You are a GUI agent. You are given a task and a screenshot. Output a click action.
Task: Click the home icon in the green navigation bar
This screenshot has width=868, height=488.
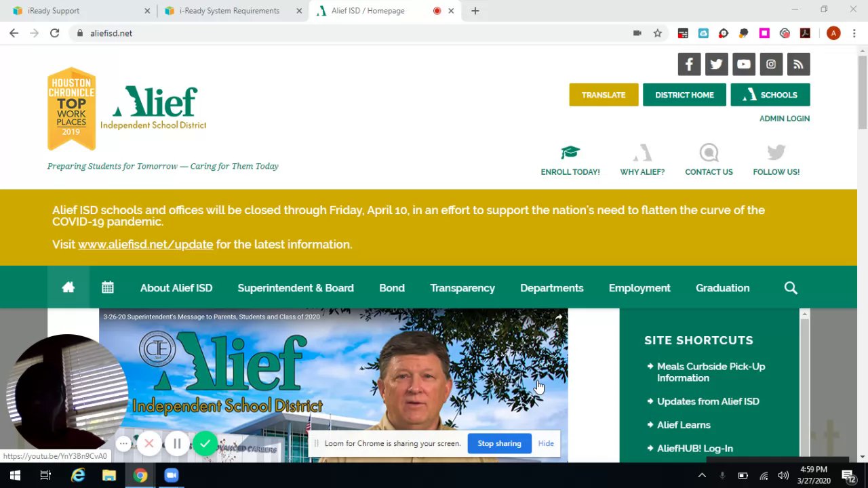(x=68, y=287)
